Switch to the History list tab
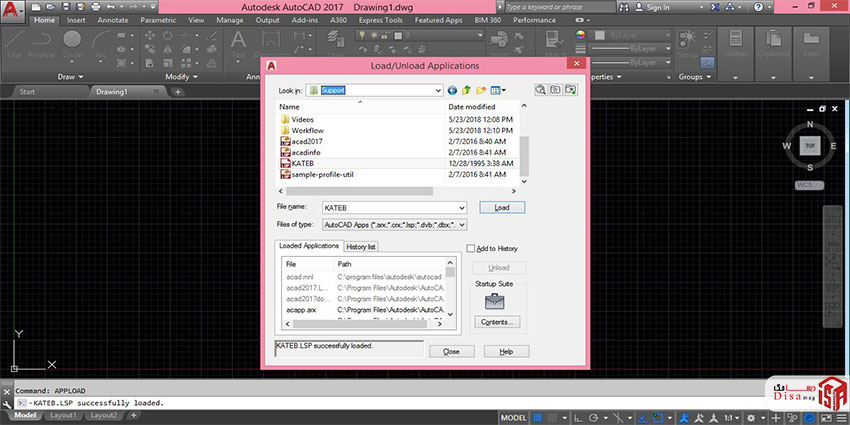 [361, 246]
